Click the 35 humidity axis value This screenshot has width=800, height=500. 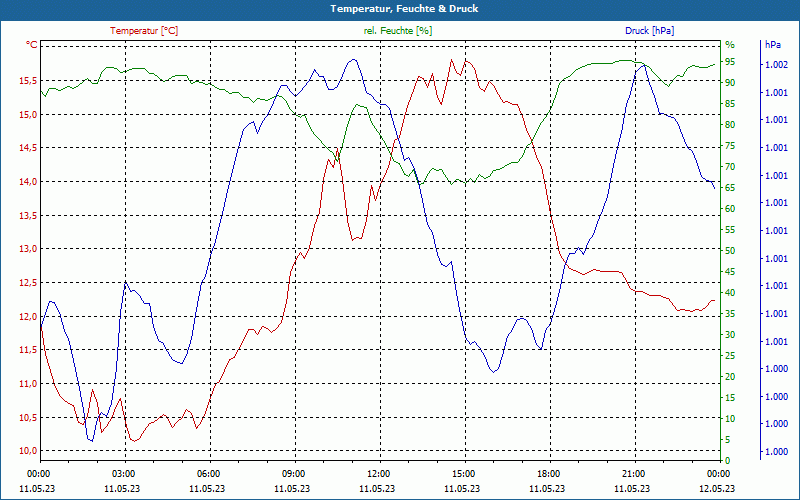click(x=730, y=314)
